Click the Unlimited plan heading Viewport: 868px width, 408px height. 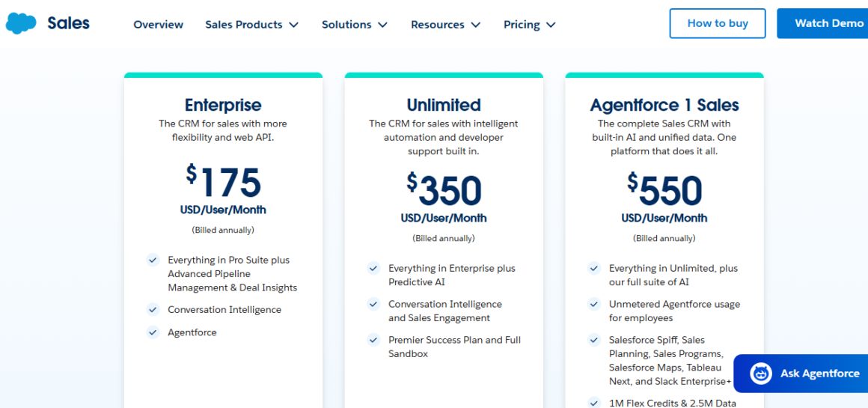tap(444, 105)
